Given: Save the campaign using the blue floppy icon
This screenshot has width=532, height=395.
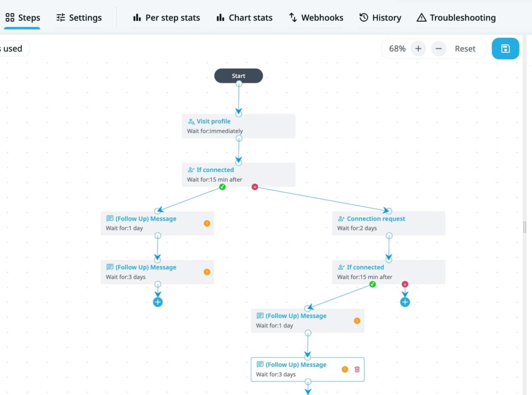Looking at the screenshot, I should pyautogui.click(x=506, y=48).
